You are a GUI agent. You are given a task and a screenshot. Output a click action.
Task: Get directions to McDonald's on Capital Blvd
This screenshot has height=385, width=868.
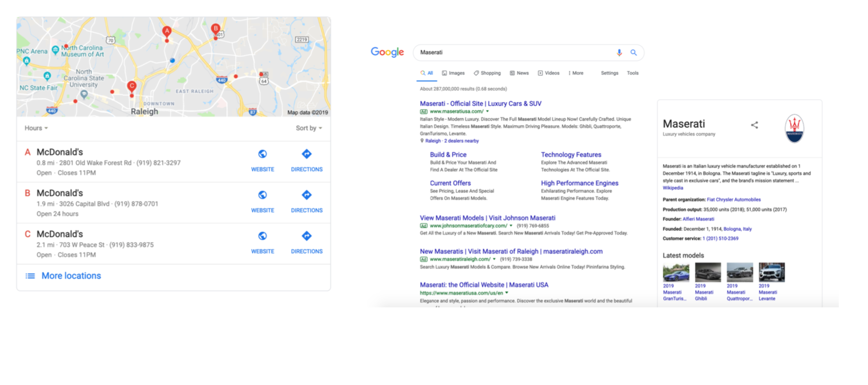tap(307, 201)
